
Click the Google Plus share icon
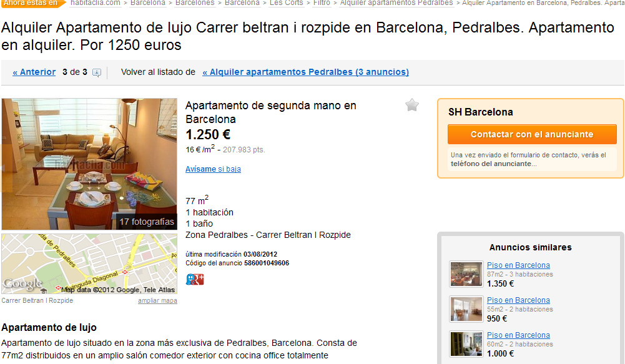point(200,279)
